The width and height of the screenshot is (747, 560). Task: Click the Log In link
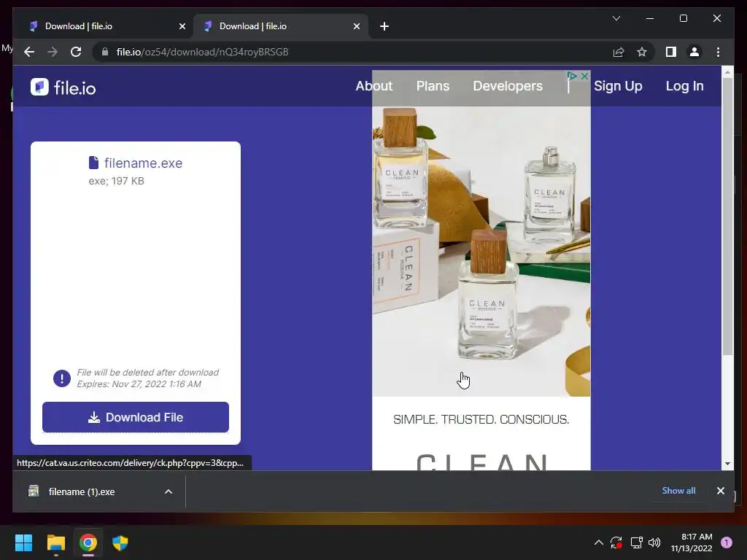pos(684,86)
